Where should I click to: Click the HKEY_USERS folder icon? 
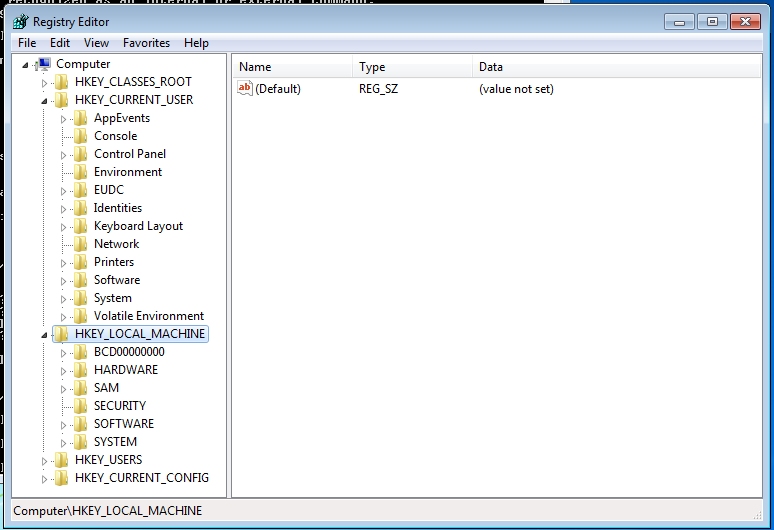click(x=61, y=460)
